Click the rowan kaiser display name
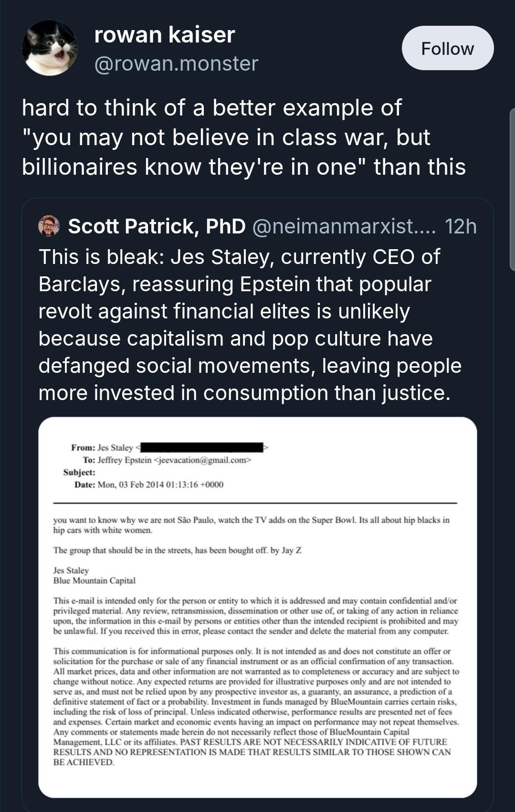Viewport: 515px width, 812px height. (165, 35)
